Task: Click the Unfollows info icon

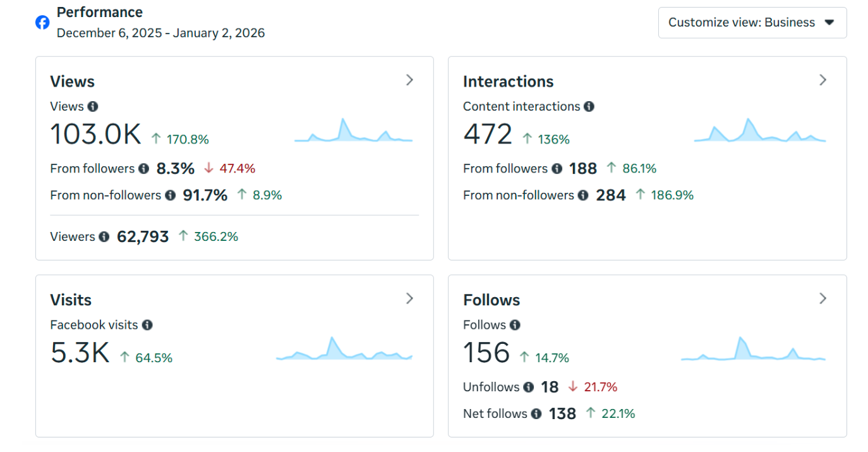Action: tap(529, 387)
